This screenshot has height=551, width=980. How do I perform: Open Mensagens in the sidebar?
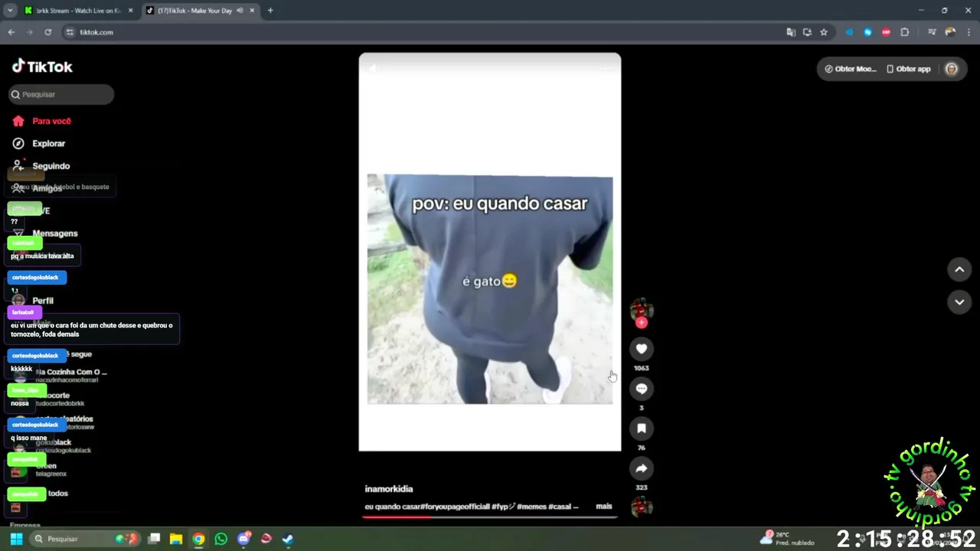point(54,233)
